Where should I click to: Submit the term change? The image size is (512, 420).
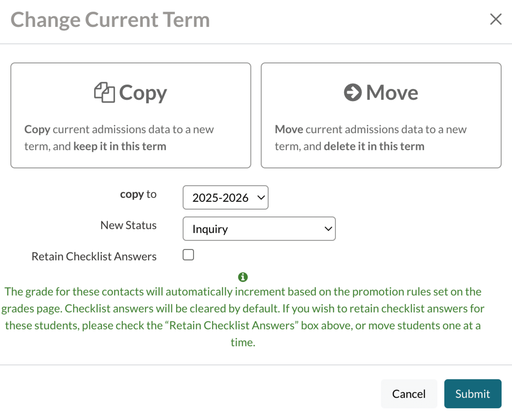click(473, 394)
